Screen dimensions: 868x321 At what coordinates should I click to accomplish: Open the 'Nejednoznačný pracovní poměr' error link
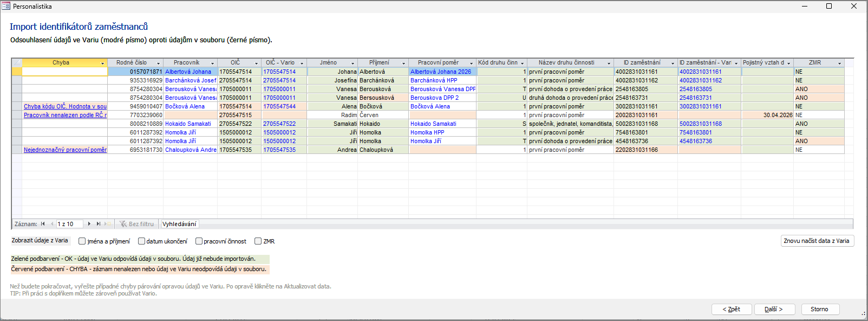tap(65, 150)
